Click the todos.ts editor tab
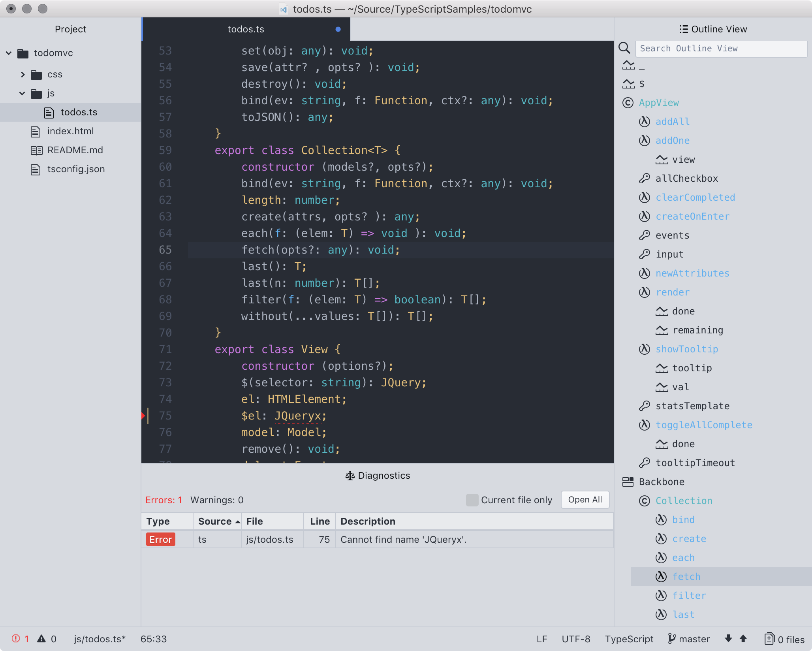Screen dimensions: 812x651 pyautogui.click(x=246, y=28)
